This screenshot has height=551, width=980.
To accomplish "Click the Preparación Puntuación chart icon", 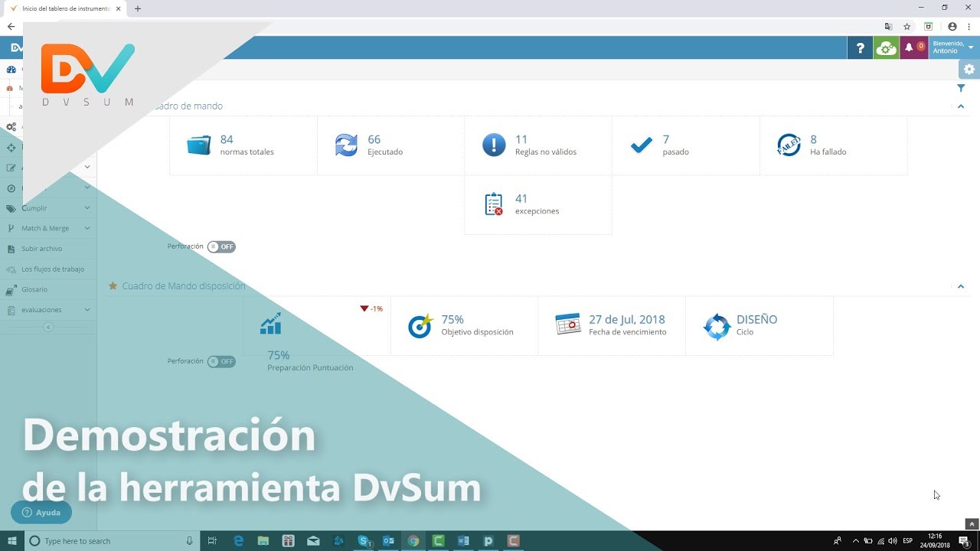I will (271, 323).
